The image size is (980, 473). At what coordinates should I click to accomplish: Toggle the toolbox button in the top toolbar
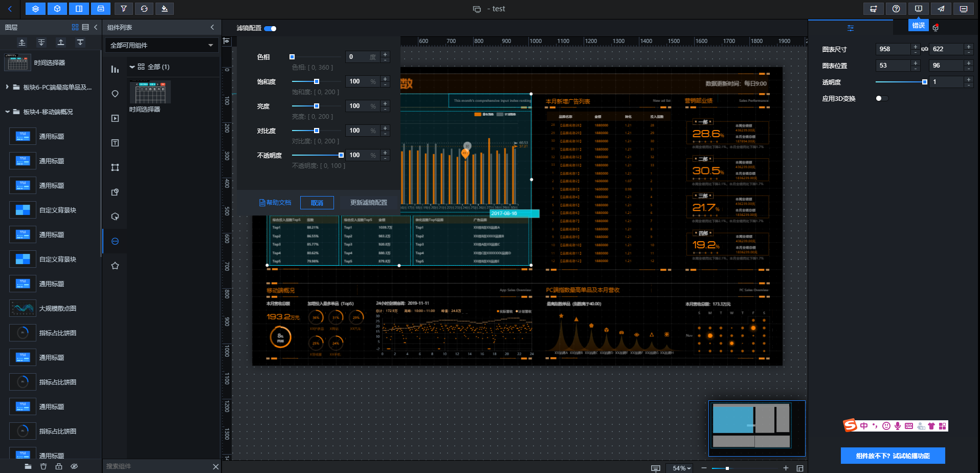pyautogui.click(x=101, y=9)
